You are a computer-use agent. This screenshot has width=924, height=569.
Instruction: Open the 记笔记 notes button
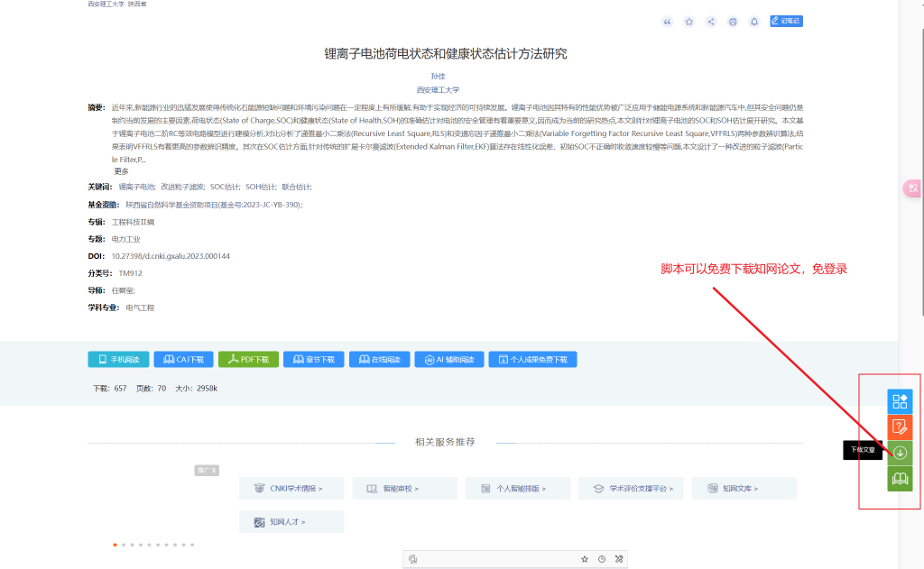pos(787,21)
